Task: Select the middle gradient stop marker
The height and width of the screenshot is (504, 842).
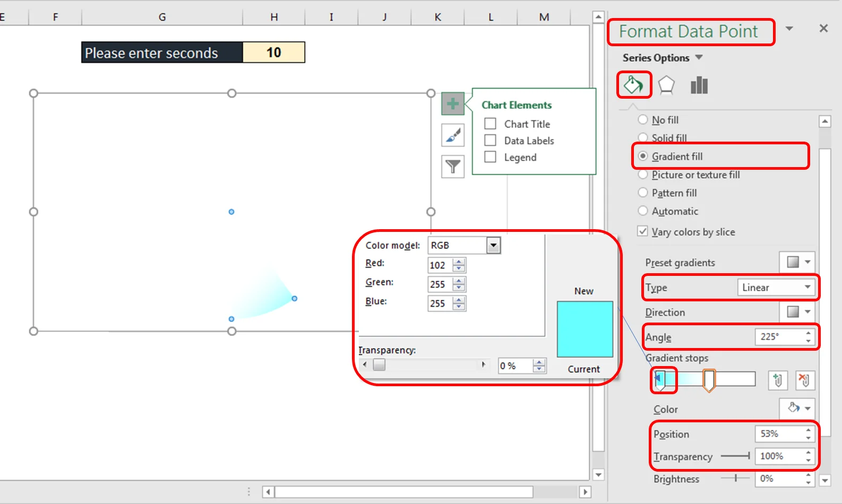Action: point(709,380)
